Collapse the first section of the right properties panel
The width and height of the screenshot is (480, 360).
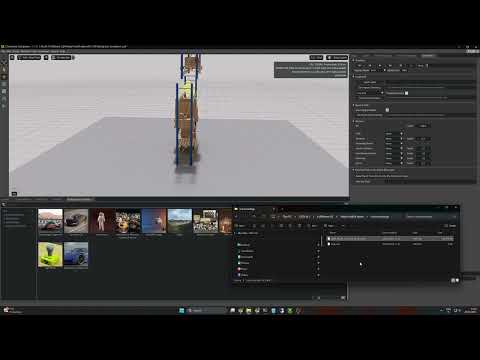[x=354, y=60]
